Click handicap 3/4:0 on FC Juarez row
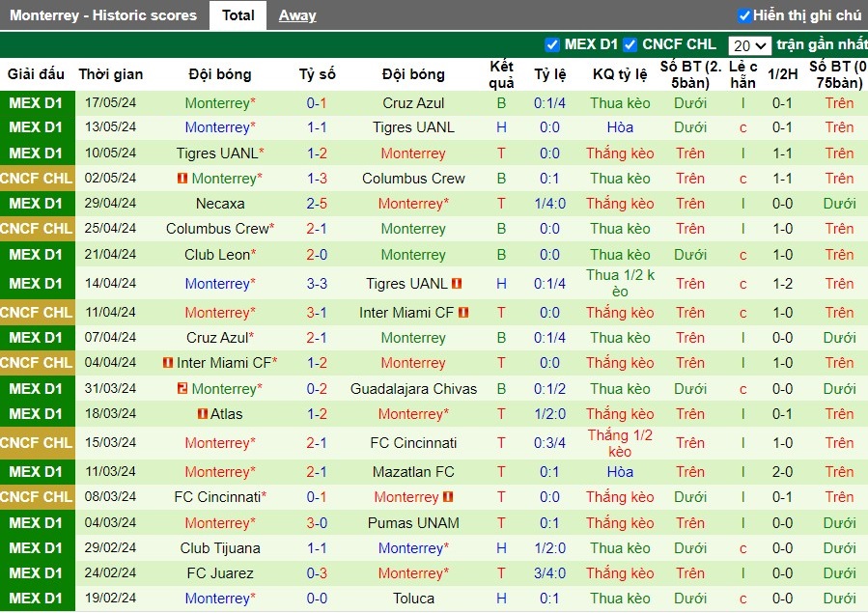This screenshot has width=868, height=613. (549, 573)
